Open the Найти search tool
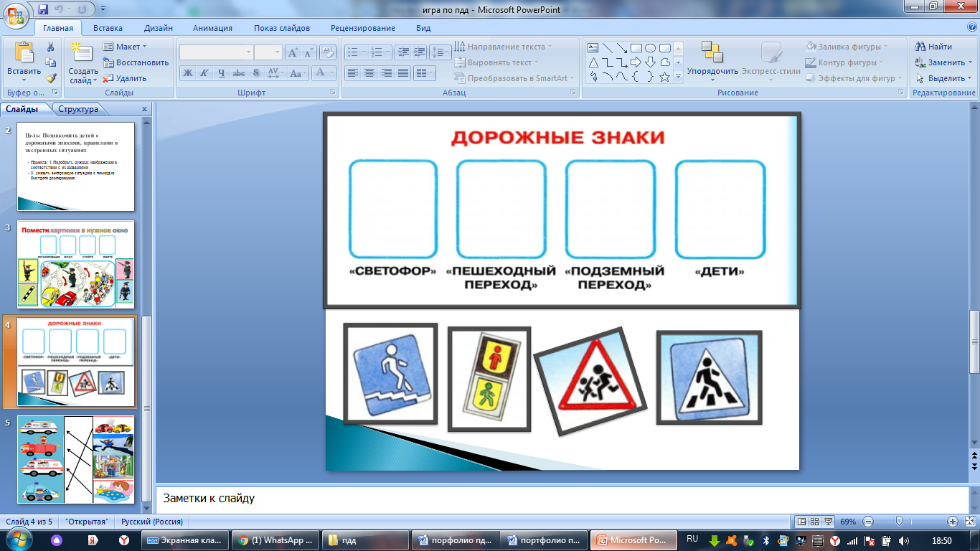This screenshot has width=980, height=551. click(x=934, y=47)
